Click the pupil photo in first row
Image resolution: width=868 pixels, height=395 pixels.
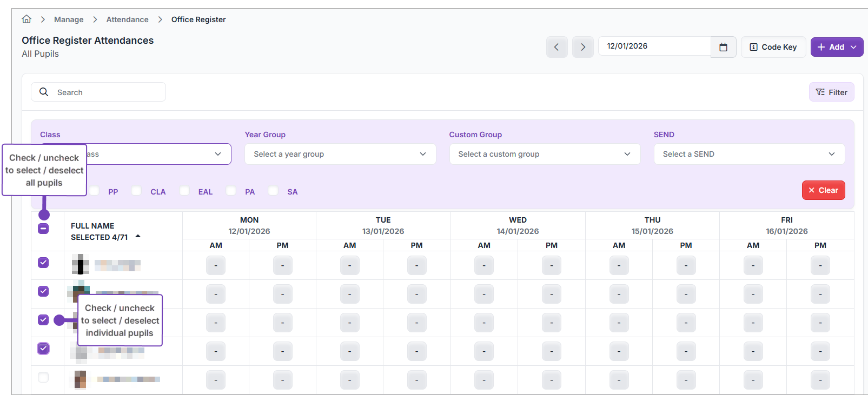tap(80, 265)
